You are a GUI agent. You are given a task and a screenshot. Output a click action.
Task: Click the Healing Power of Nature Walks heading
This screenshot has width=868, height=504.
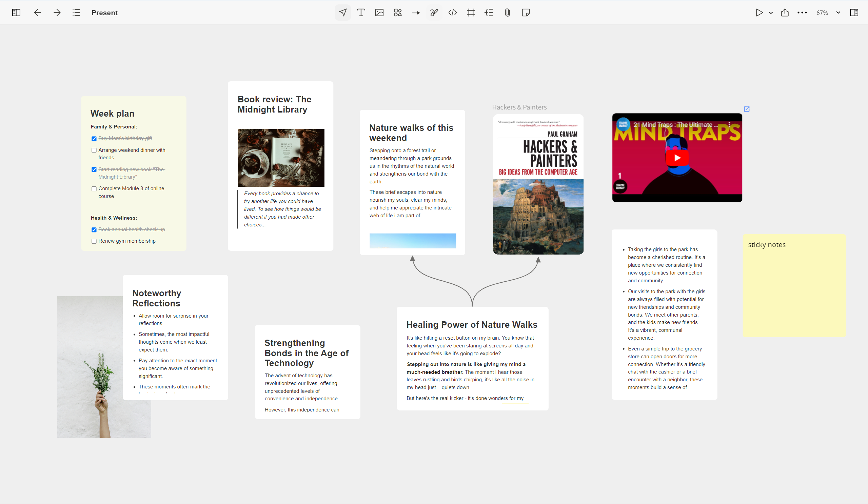(472, 325)
